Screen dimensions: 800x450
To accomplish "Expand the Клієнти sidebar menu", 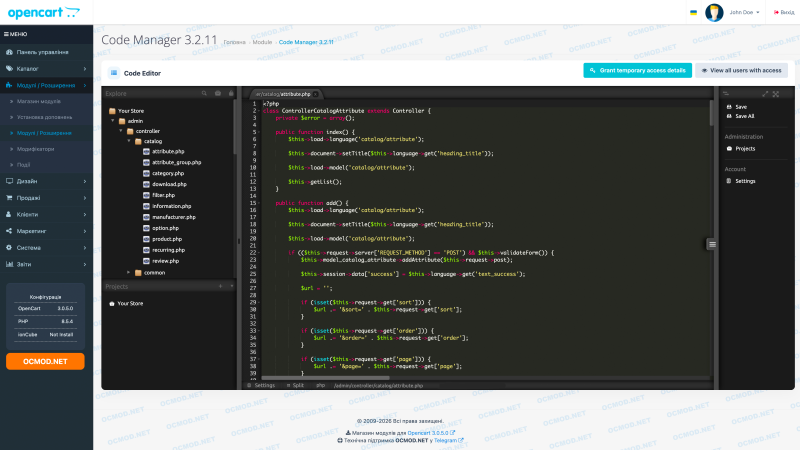I will click(x=46, y=214).
